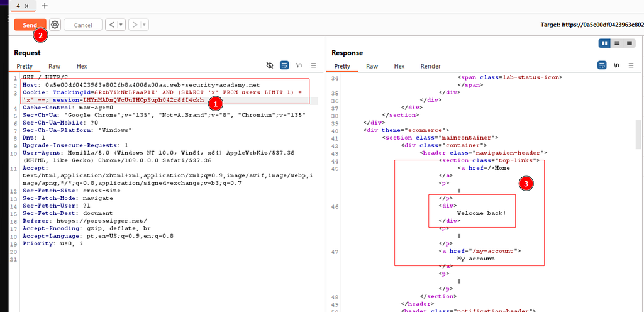Screen dimensions: 644x312
Task: Select the Request Pretty tab
Action: [25, 66]
